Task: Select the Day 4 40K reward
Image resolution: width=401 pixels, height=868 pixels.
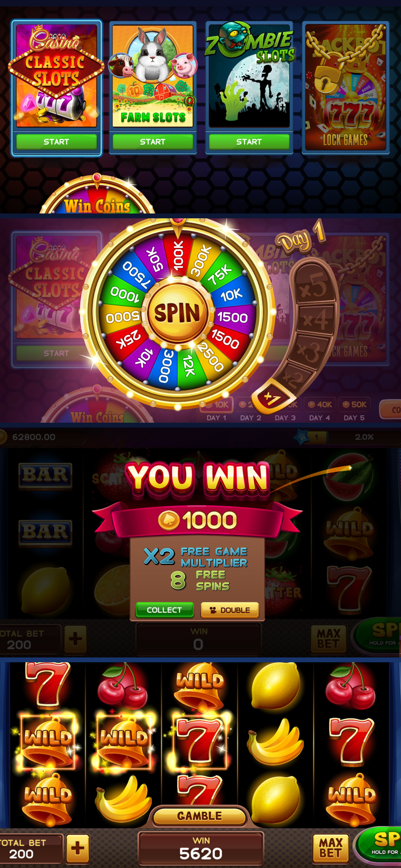Action: 319,404
